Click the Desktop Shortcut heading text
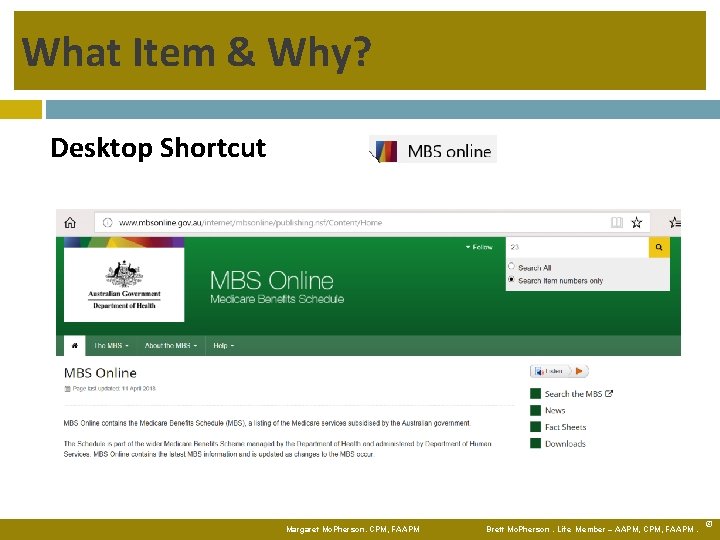Viewport: 720px width, 540px height. (x=158, y=148)
